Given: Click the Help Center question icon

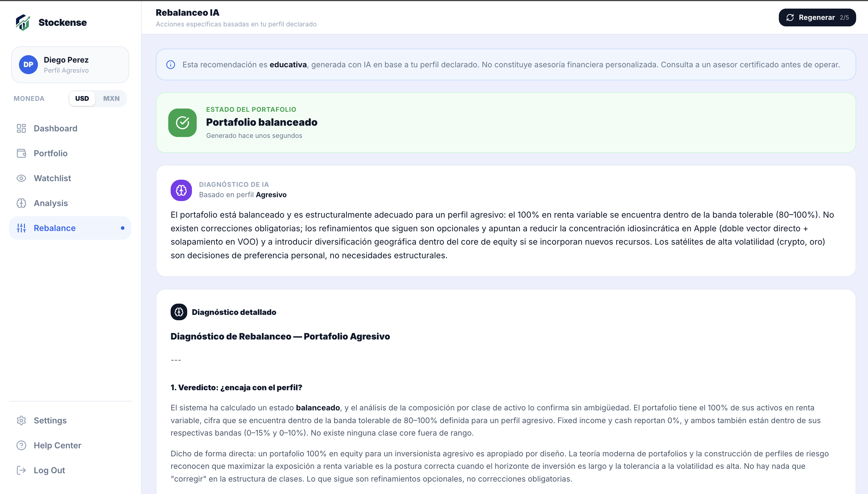Looking at the screenshot, I should click(x=21, y=445).
